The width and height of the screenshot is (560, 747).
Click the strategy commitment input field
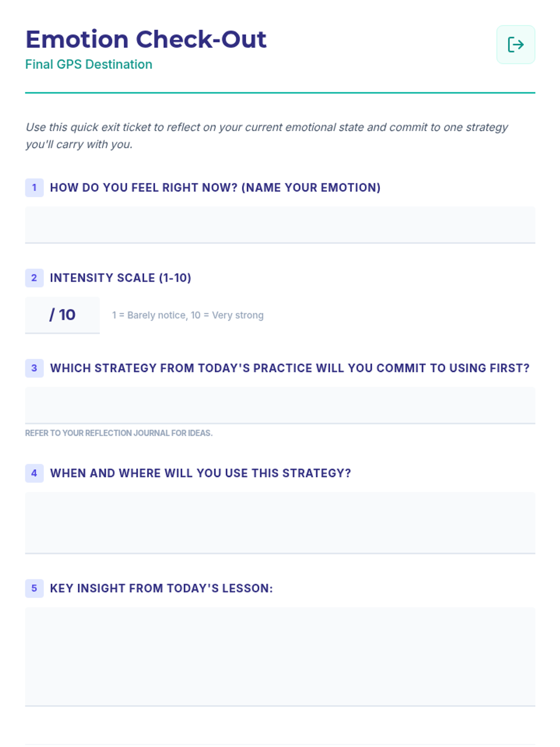280,405
